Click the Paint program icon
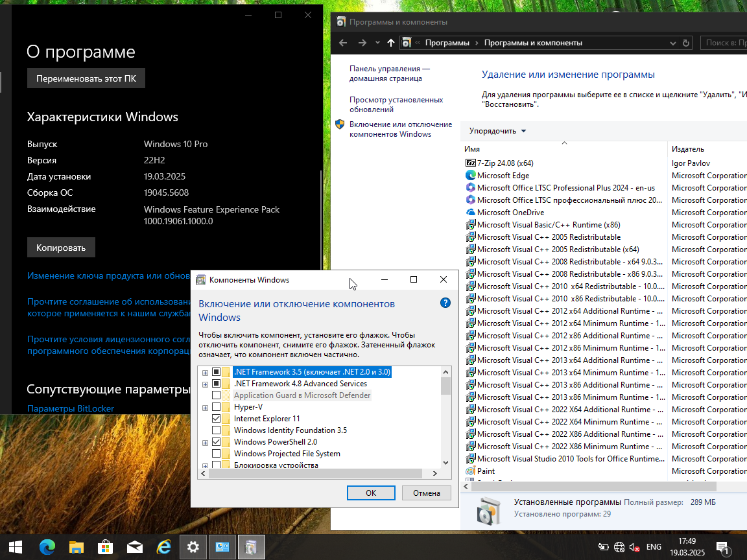This screenshot has width=747, height=560. (x=471, y=471)
